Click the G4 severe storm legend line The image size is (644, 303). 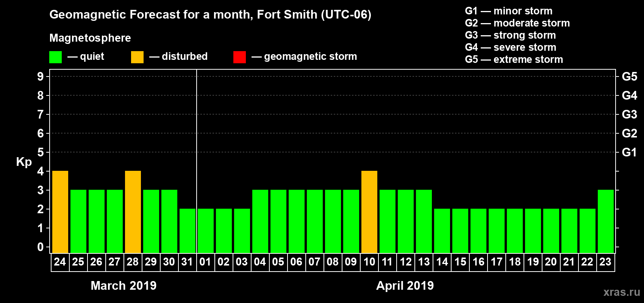click(x=511, y=47)
